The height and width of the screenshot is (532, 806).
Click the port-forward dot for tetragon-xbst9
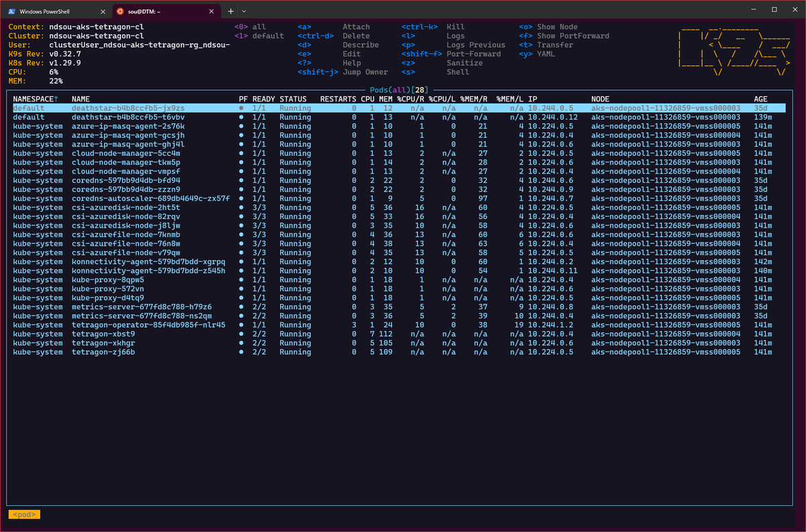pos(241,334)
